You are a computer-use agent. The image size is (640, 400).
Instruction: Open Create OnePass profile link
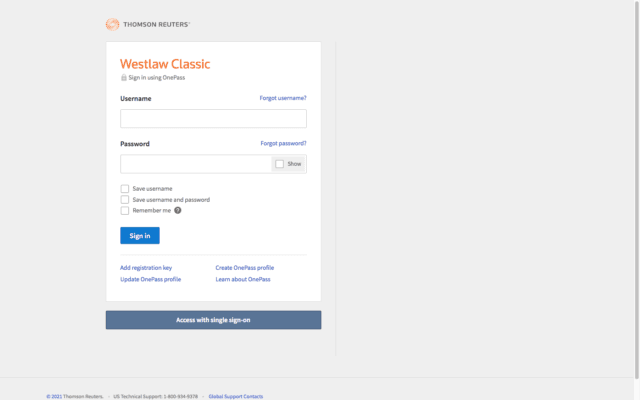tap(245, 268)
